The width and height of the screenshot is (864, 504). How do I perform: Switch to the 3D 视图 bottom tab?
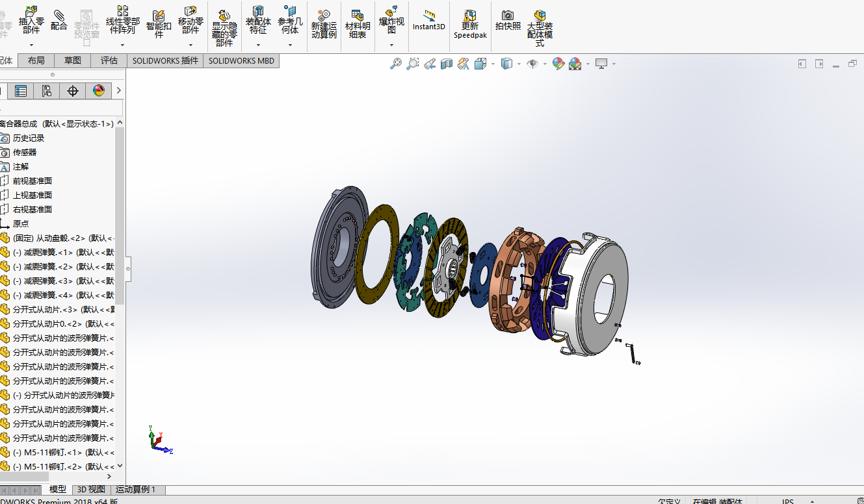[91, 490]
